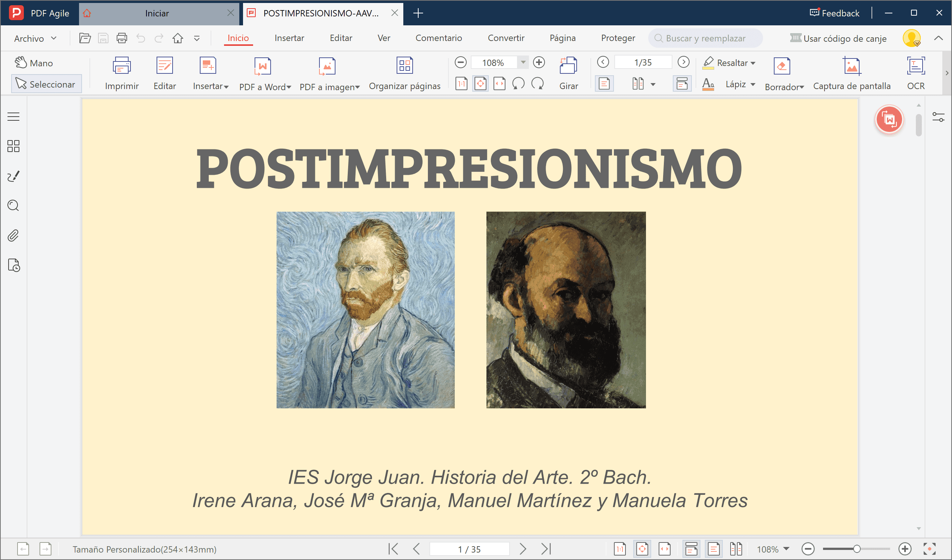Toggle two-page view in status bar
This screenshot has height=560, width=952.
point(736,549)
